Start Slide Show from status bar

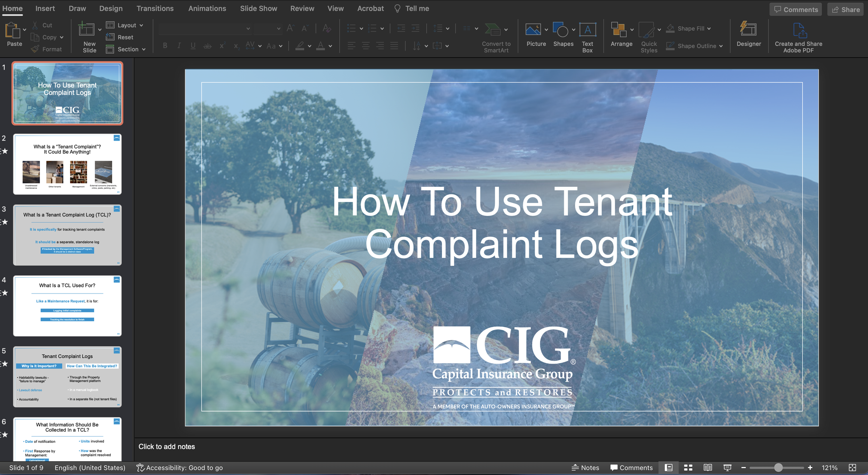pos(727,468)
